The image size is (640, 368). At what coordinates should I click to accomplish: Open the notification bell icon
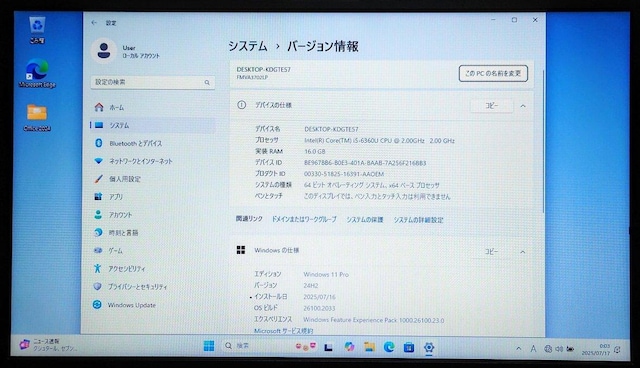coord(618,350)
